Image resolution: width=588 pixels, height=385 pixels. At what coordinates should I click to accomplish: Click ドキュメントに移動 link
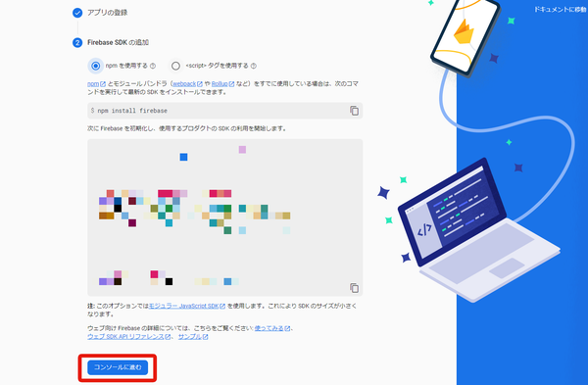click(561, 10)
